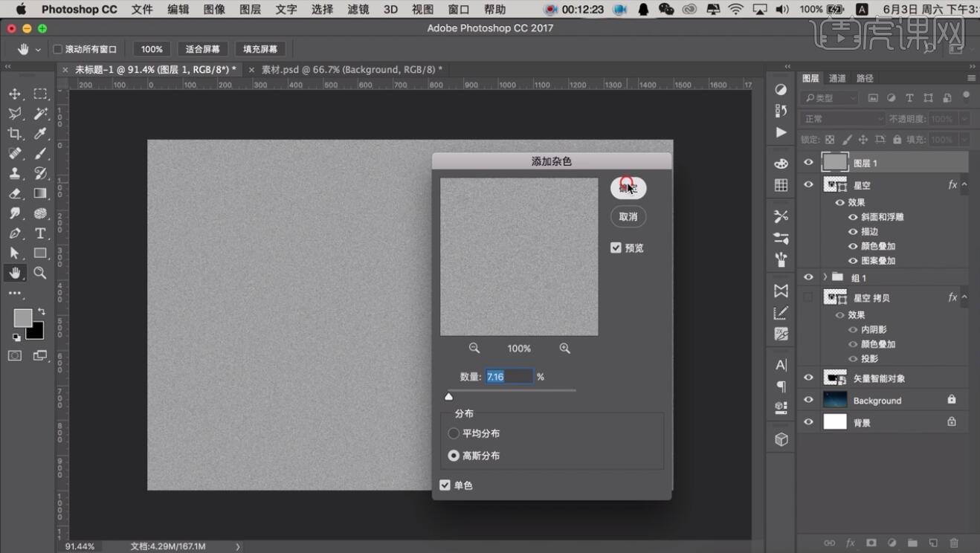Select the History Brush tool
980x553 pixels.
pyautogui.click(x=40, y=173)
